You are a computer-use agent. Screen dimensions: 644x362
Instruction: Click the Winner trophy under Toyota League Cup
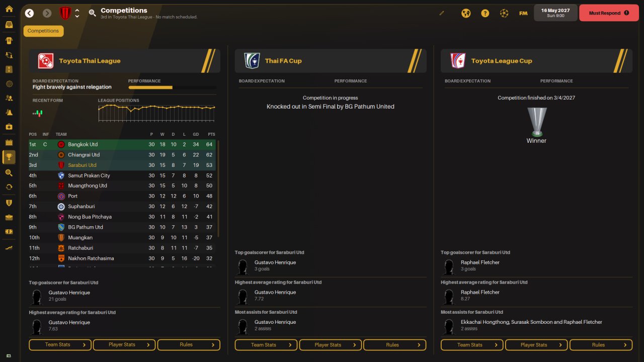[536, 122]
